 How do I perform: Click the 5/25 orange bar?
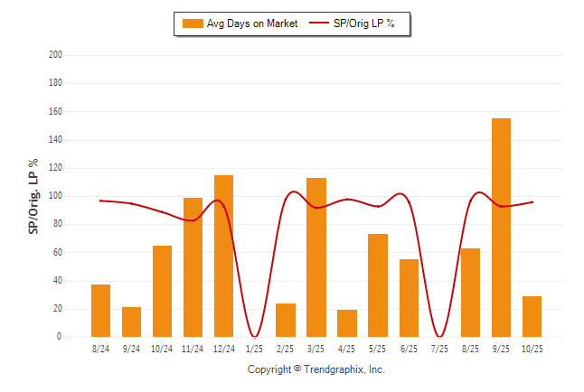378,285
